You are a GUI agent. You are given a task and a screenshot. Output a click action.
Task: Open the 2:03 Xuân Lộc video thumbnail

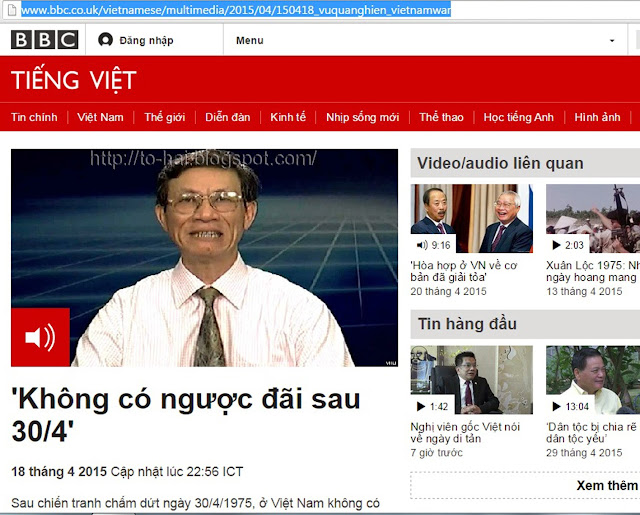click(x=593, y=218)
